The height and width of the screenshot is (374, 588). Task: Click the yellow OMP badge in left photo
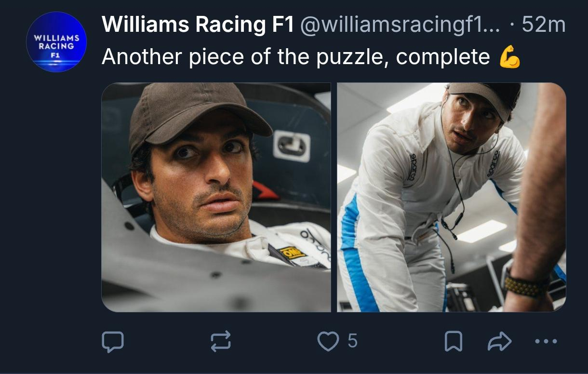coord(294,253)
